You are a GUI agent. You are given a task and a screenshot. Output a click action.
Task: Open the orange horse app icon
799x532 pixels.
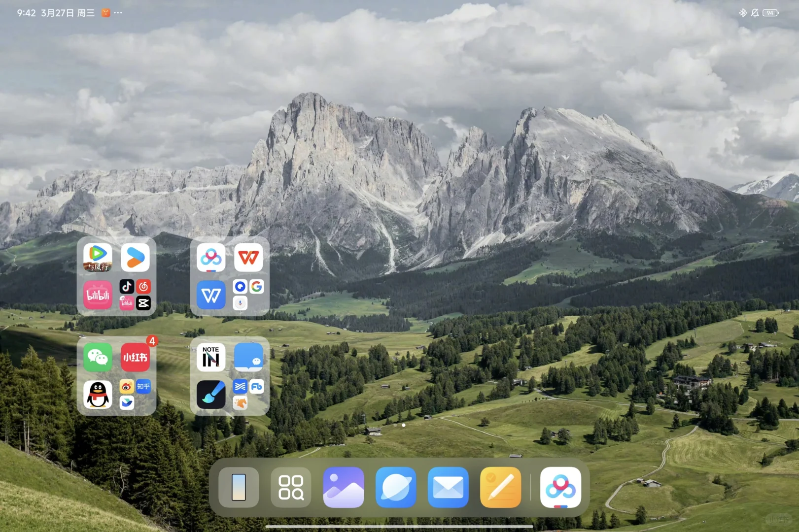[x=240, y=403]
